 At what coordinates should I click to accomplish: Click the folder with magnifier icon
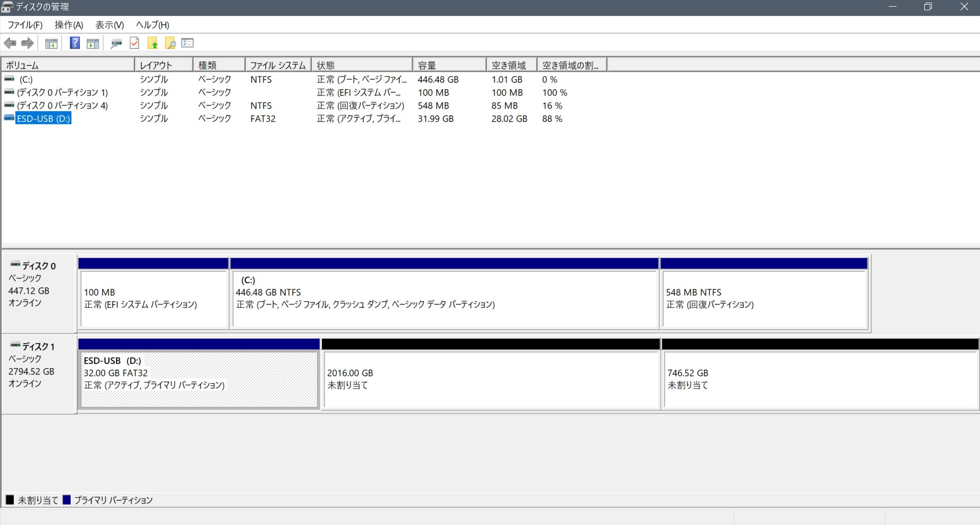[171, 44]
